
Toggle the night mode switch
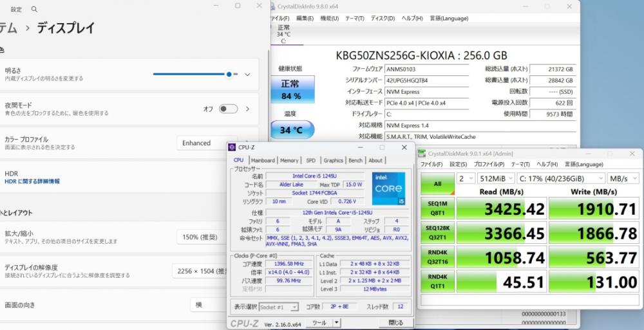pyautogui.click(x=229, y=109)
